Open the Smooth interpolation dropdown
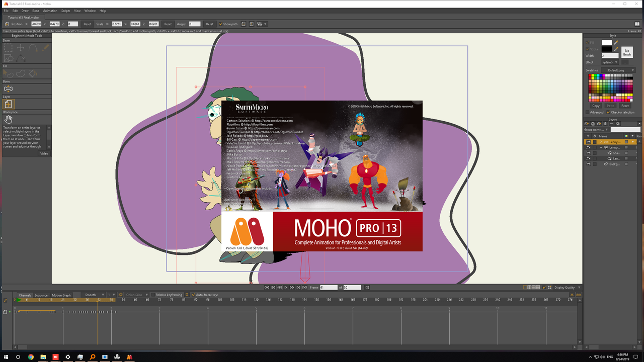Viewport: 644px width, 362px height. click(x=94, y=295)
